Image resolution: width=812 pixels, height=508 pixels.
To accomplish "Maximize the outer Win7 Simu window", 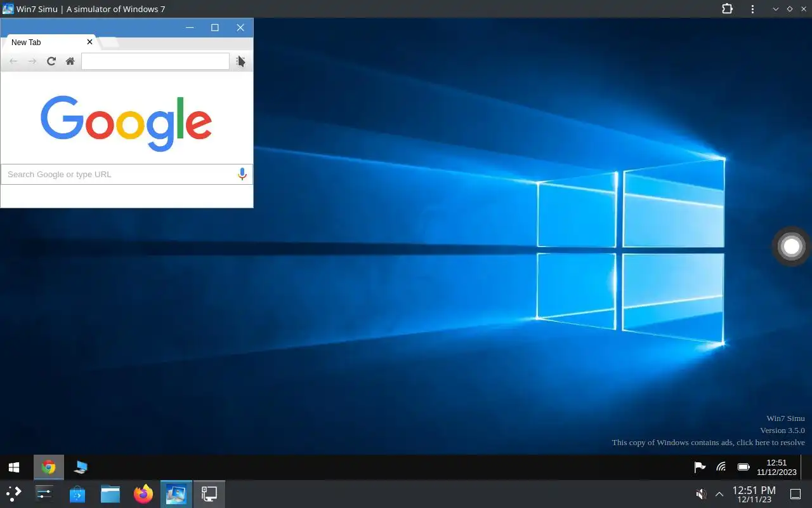I will 790,9.
